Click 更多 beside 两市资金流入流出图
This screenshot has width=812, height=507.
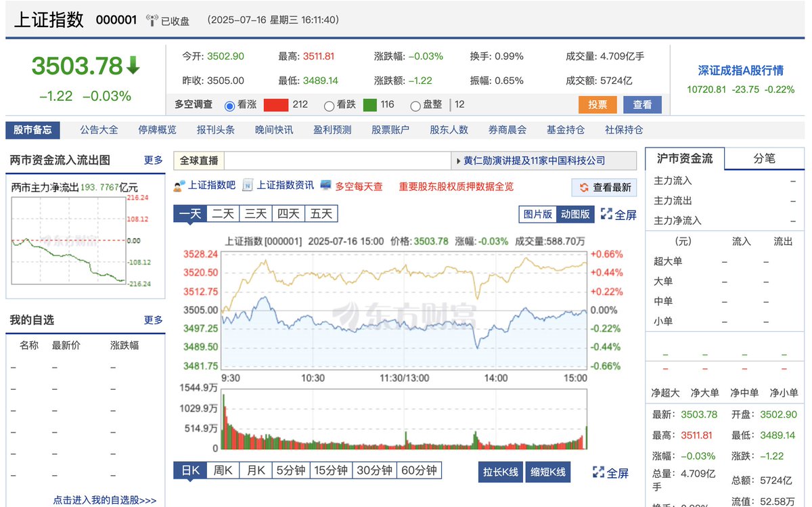click(x=154, y=160)
